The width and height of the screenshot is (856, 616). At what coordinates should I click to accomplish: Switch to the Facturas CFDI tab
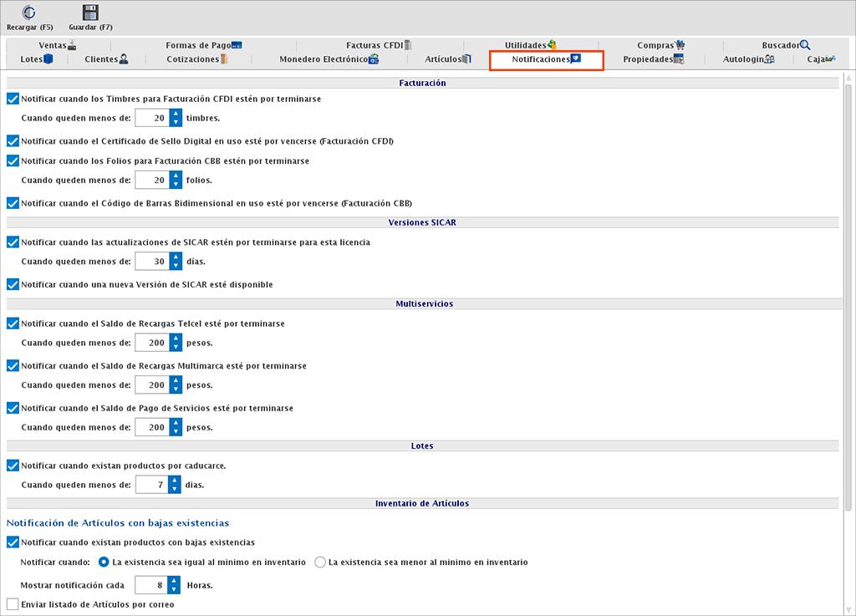pos(374,45)
